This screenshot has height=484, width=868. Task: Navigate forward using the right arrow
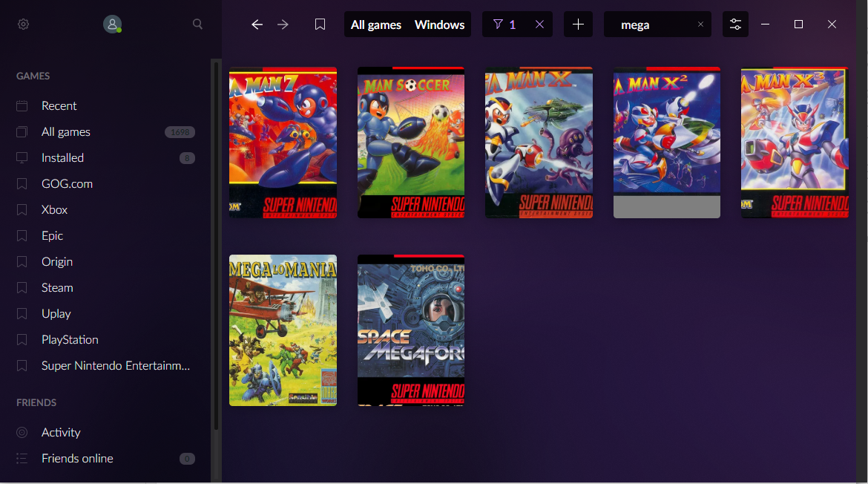(x=283, y=24)
